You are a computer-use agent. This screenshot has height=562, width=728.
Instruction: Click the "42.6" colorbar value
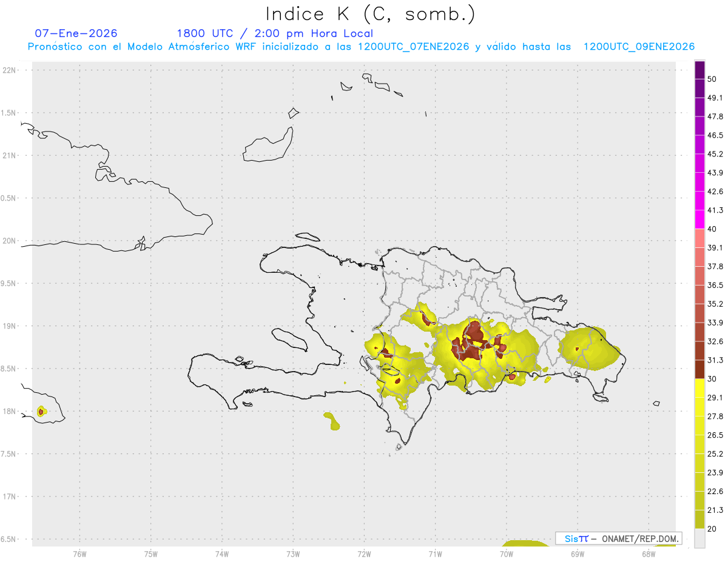715,192
